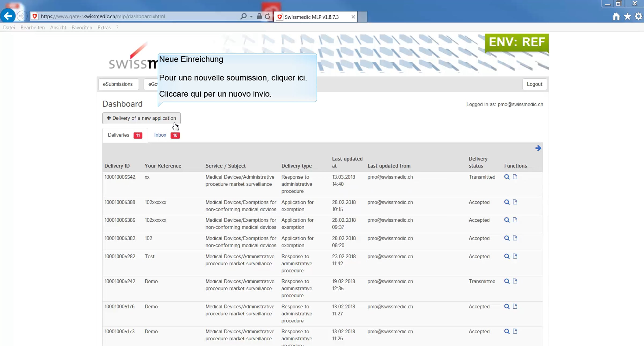Open the Datei menu
644x346 pixels.
point(9,27)
